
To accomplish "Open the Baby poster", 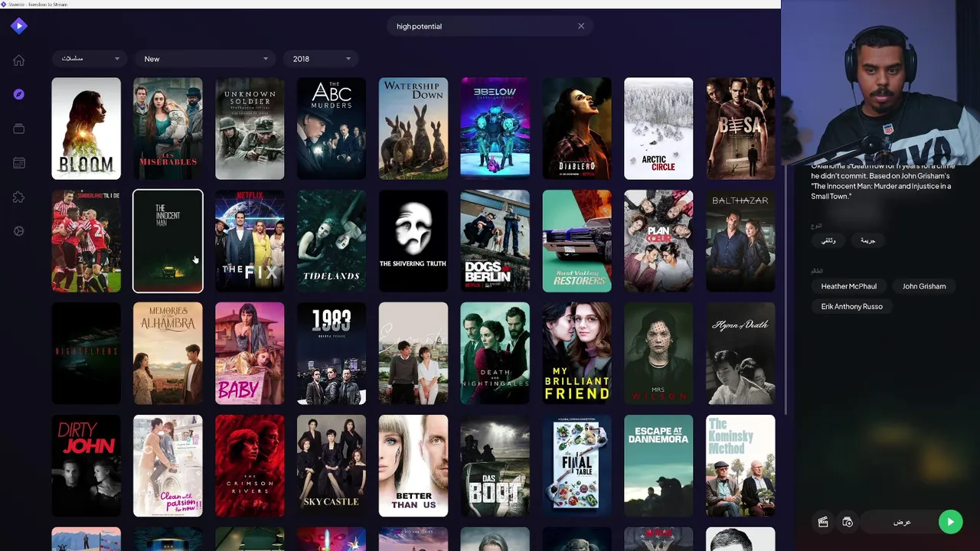I will pyautogui.click(x=250, y=354).
